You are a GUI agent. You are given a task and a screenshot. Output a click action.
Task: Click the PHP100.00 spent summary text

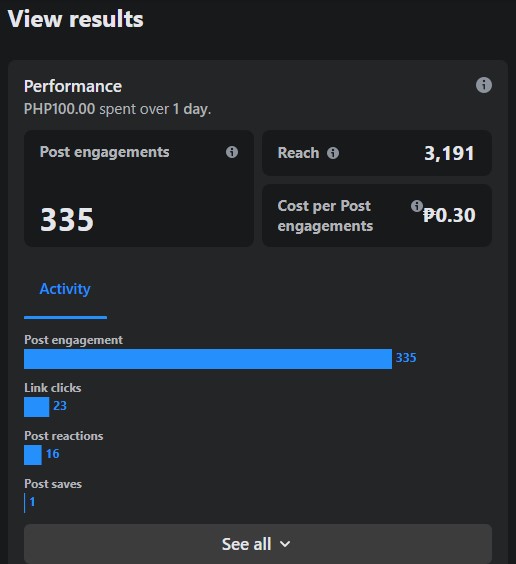117,109
